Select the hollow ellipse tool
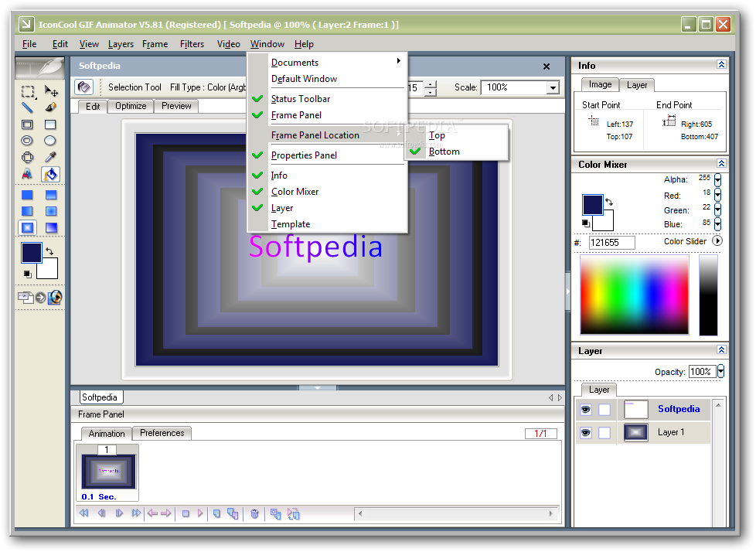 28,140
